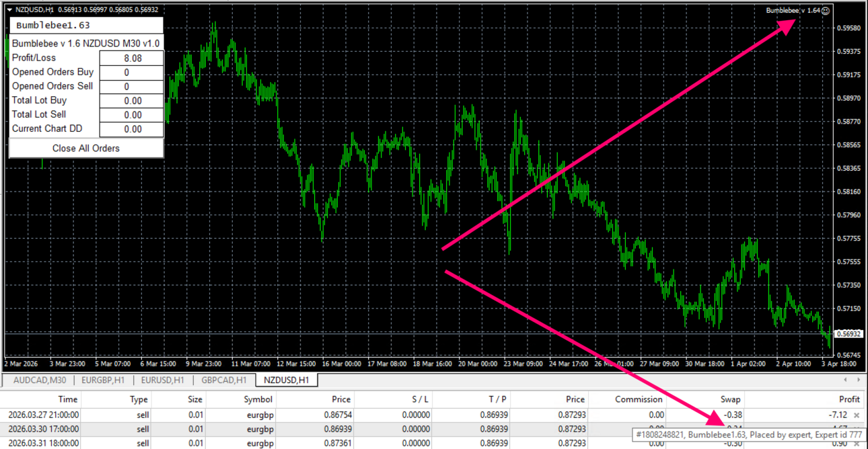Click the Opened Orders Sell value
Screen dimensions: 868x449
pyautogui.click(x=133, y=87)
